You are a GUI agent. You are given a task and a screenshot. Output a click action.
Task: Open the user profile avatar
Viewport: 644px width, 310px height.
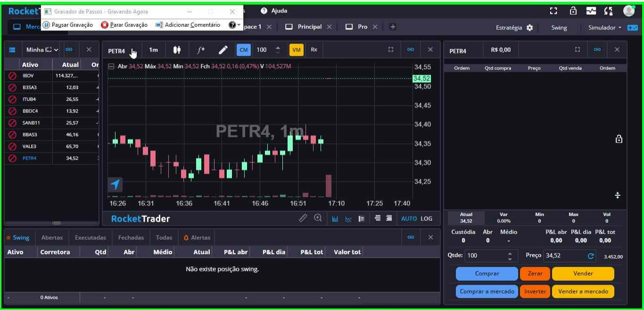[x=629, y=11]
